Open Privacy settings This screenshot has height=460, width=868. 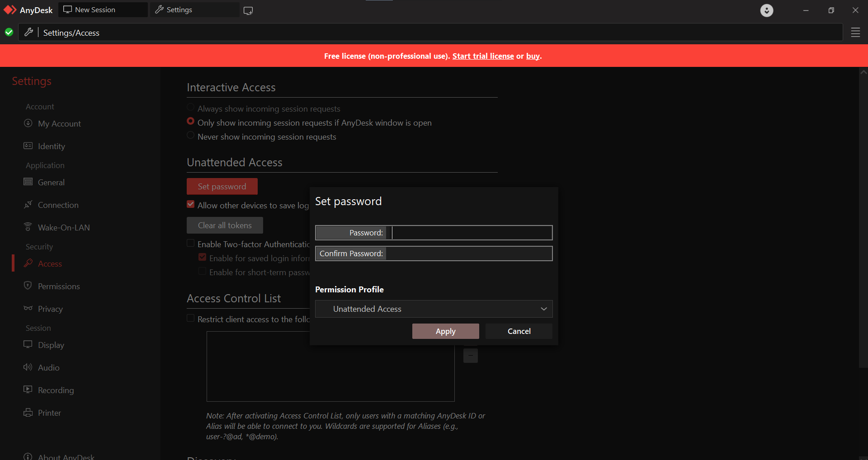coord(50,309)
